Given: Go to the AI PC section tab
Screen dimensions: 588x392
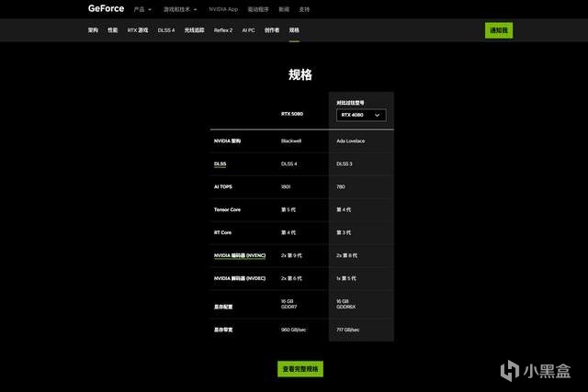Looking at the screenshot, I should click(248, 30).
